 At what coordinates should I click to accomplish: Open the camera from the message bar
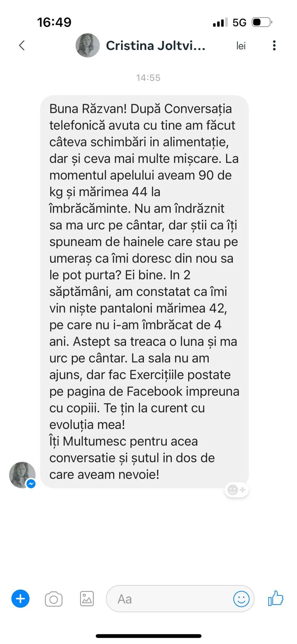click(x=54, y=599)
